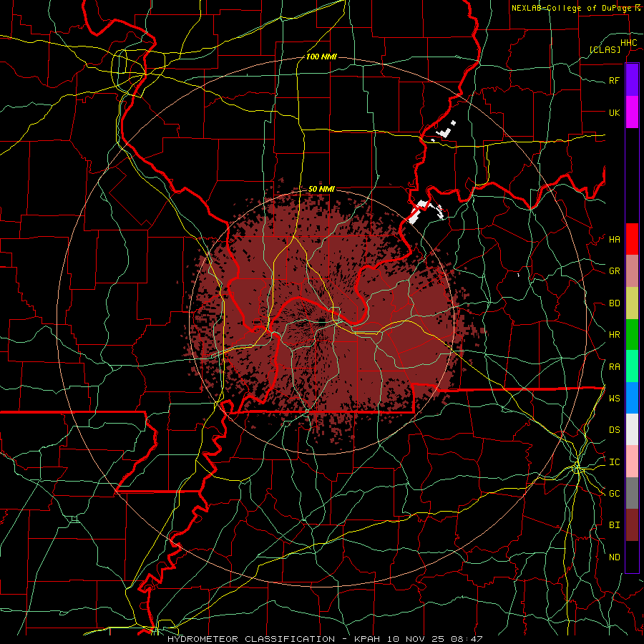Click the HA legend label

point(615,240)
